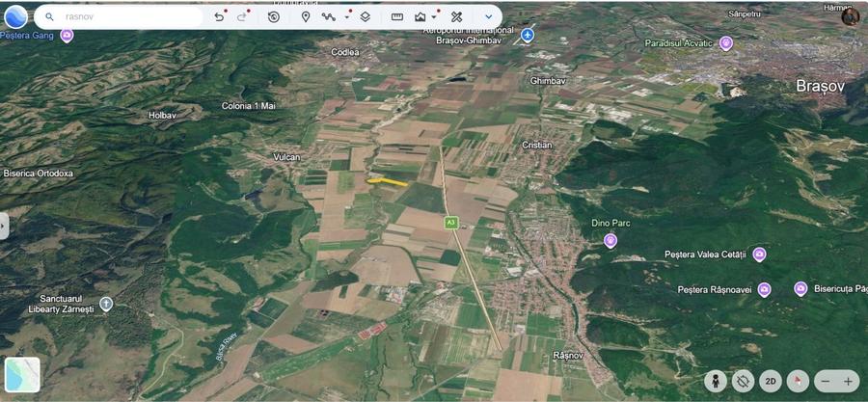Image resolution: width=868 pixels, height=402 pixels.
Task: Open the Dino Parc marker
Action: click(x=610, y=240)
